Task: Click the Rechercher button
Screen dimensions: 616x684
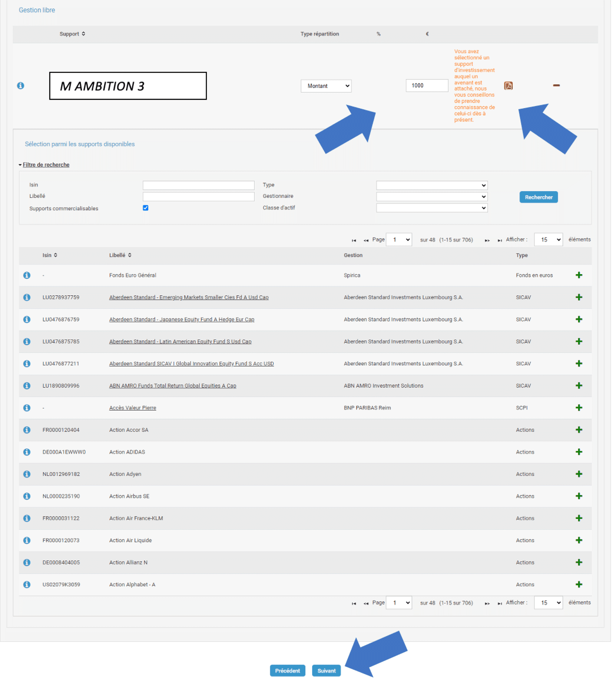Action: tap(538, 197)
